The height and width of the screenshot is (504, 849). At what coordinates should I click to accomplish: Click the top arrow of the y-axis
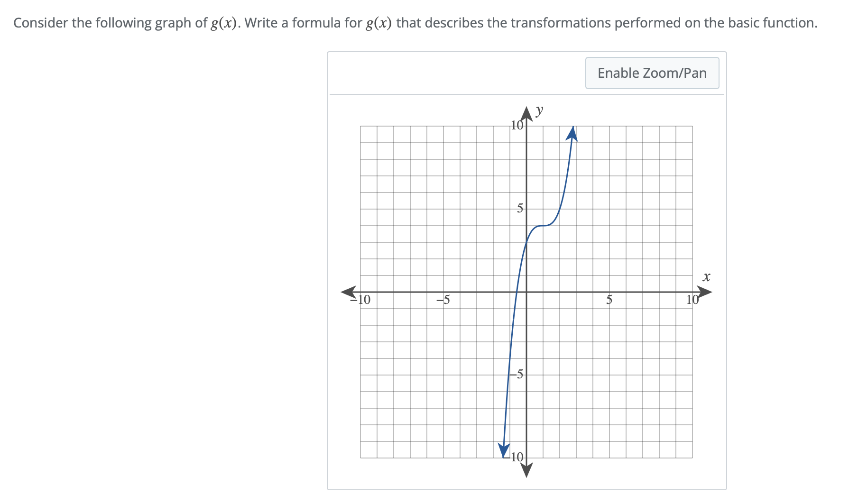tap(526, 114)
